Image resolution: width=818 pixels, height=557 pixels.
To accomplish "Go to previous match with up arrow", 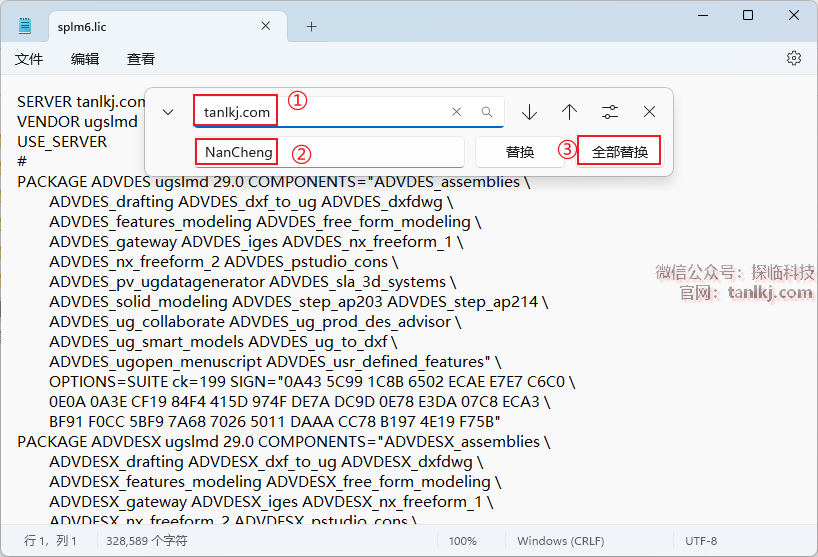I will click(x=569, y=112).
